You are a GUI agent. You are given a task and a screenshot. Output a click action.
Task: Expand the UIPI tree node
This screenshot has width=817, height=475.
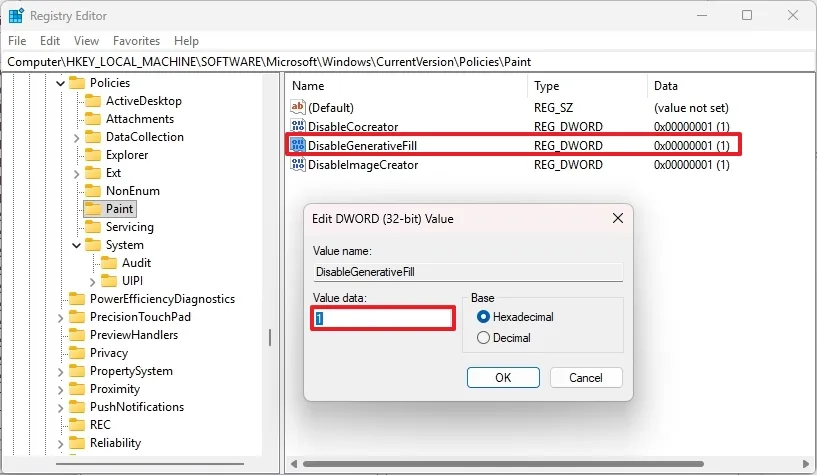coord(93,282)
